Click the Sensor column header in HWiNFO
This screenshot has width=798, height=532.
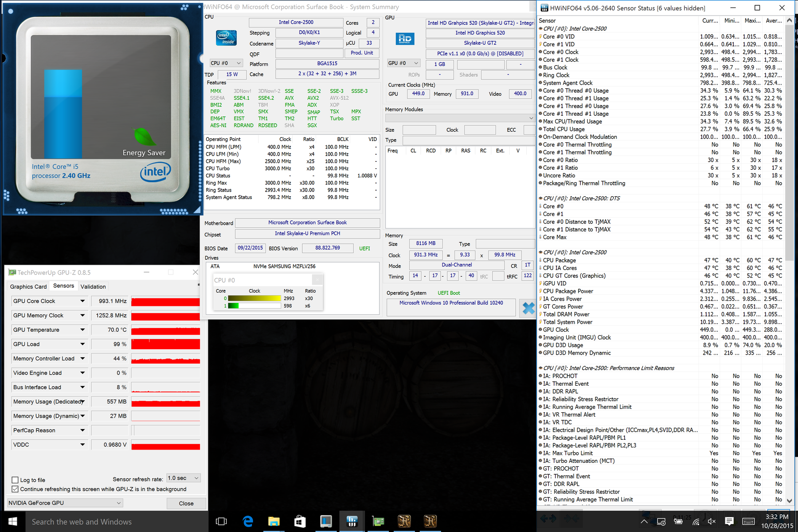click(547, 20)
